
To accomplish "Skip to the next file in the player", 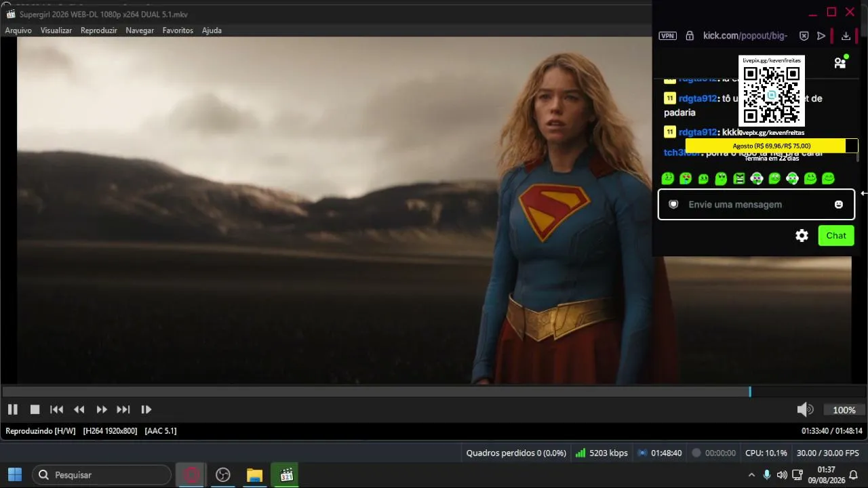I will click(x=123, y=409).
